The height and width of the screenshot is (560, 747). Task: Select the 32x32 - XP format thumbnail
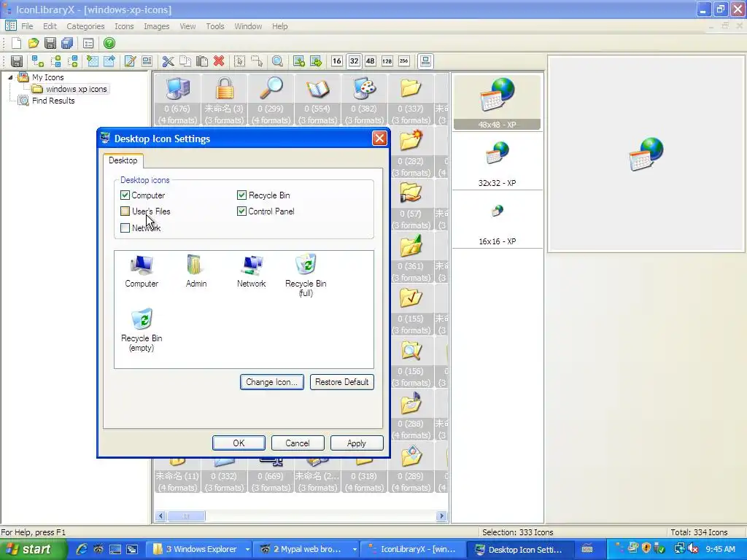point(497,162)
